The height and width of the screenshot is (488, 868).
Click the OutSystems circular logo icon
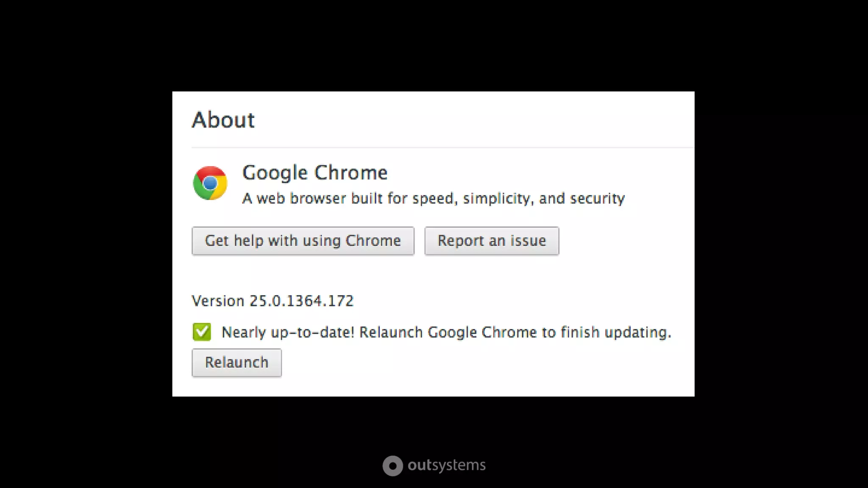click(x=393, y=466)
